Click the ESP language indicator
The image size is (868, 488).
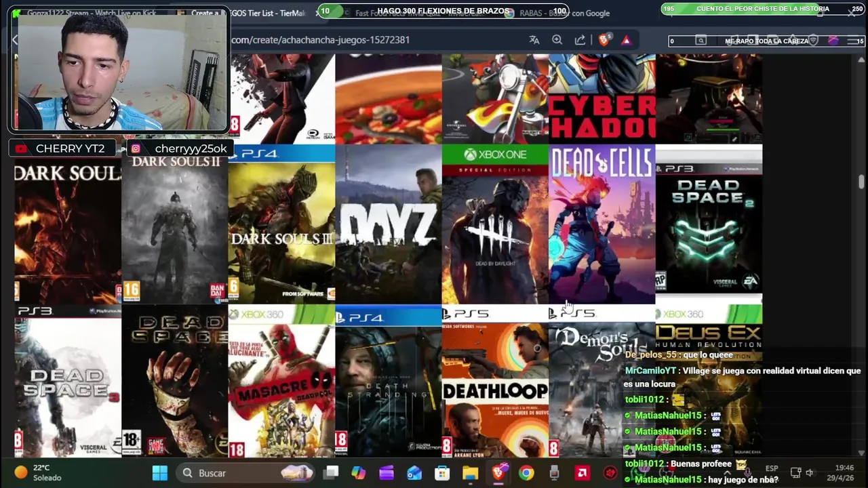tap(772, 468)
